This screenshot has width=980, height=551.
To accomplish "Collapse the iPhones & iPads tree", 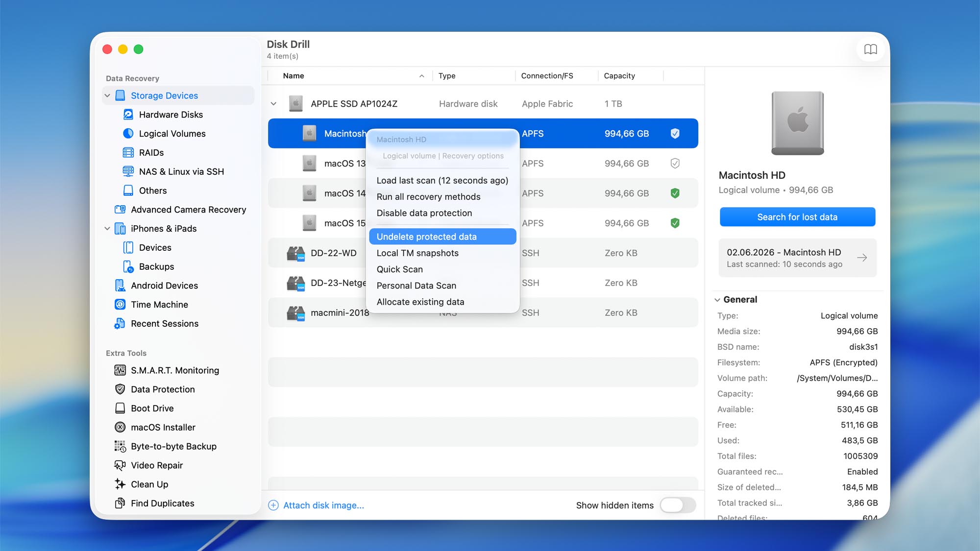I will 107,229.
